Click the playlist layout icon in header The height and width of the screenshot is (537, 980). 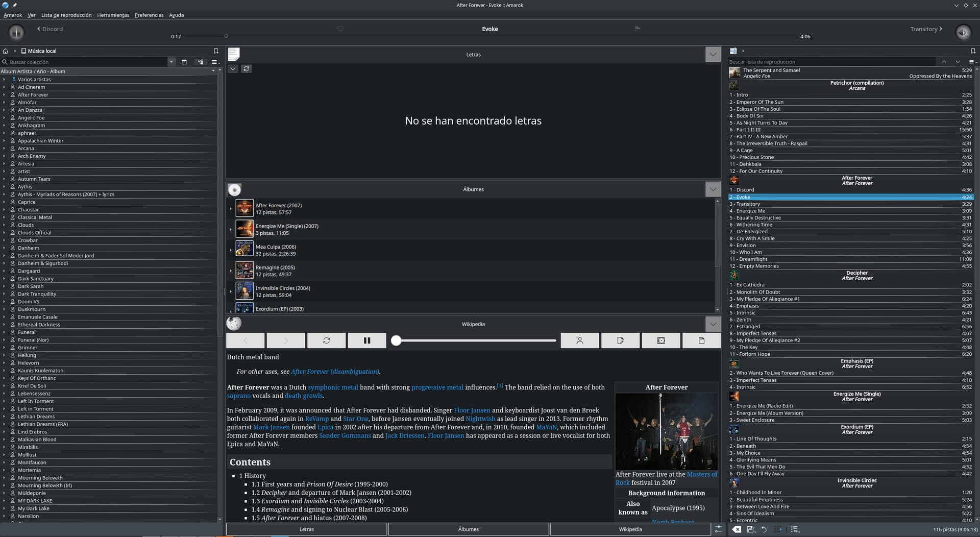(733, 51)
